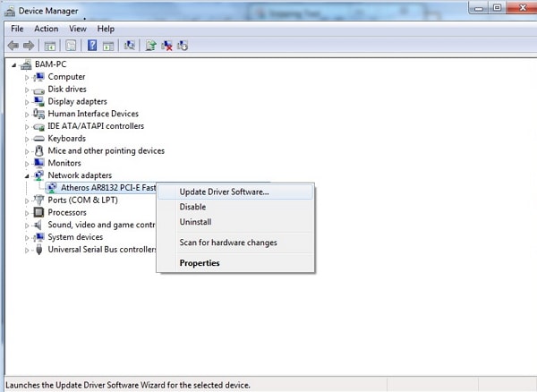Choose Update Driver Software... from context menu

235,192
